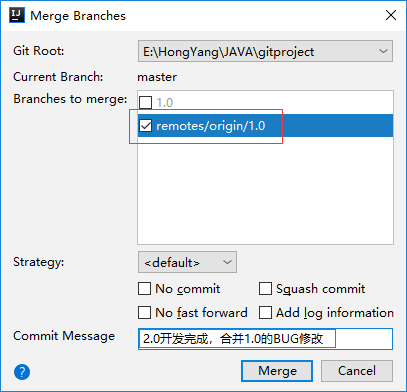
Task: Tick the local 1.0 branch checkbox
Action: [145, 102]
